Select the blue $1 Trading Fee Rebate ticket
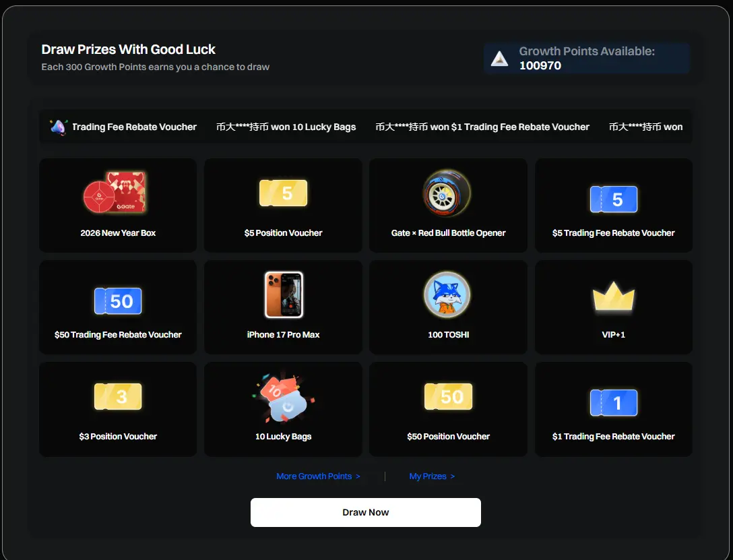The image size is (733, 560). [x=613, y=403]
